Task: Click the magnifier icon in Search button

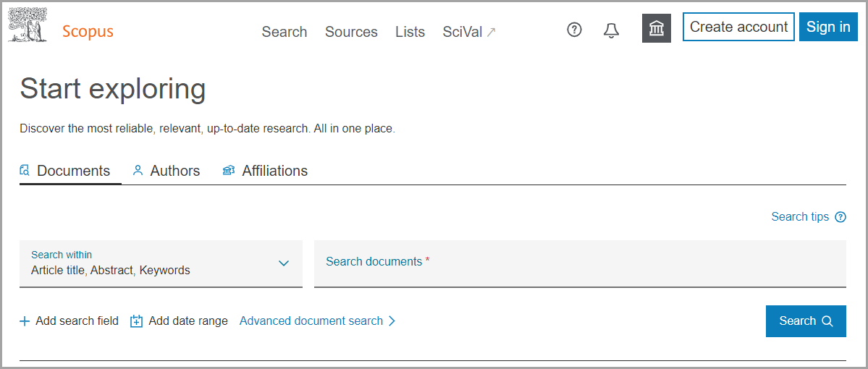Action: [x=827, y=321]
